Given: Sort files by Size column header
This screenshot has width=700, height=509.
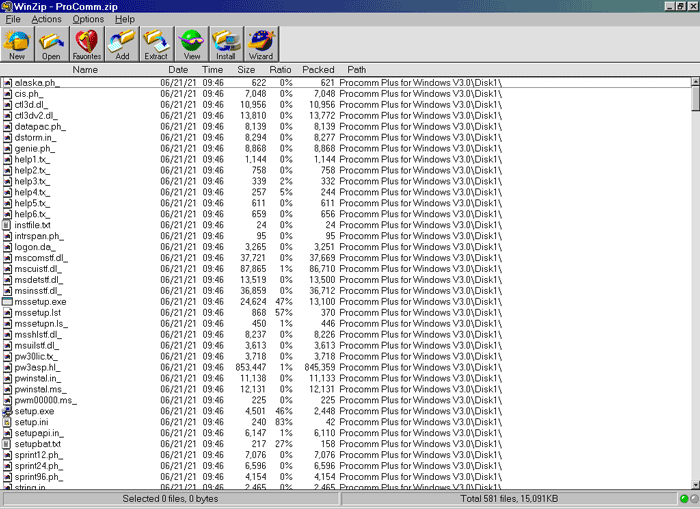Looking at the screenshot, I should [x=246, y=70].
